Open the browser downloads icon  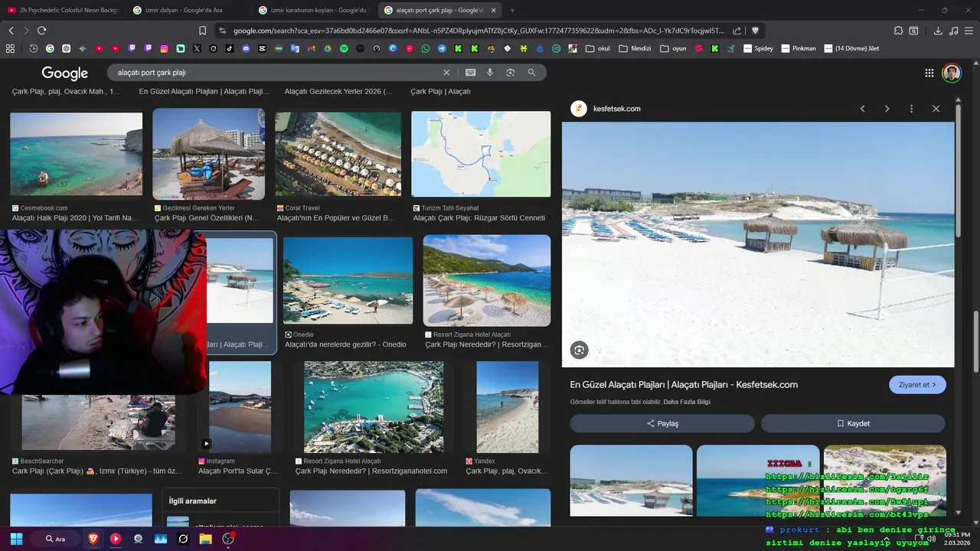[x=938, y=31]
